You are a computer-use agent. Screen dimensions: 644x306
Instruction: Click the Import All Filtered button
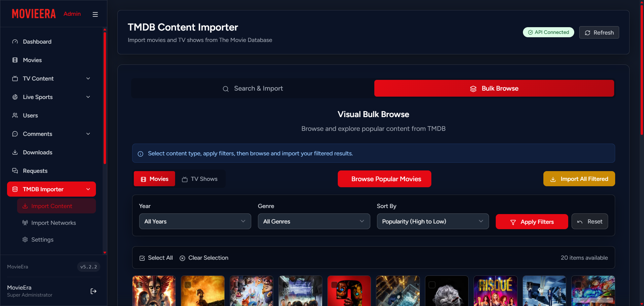click(579, 179)
